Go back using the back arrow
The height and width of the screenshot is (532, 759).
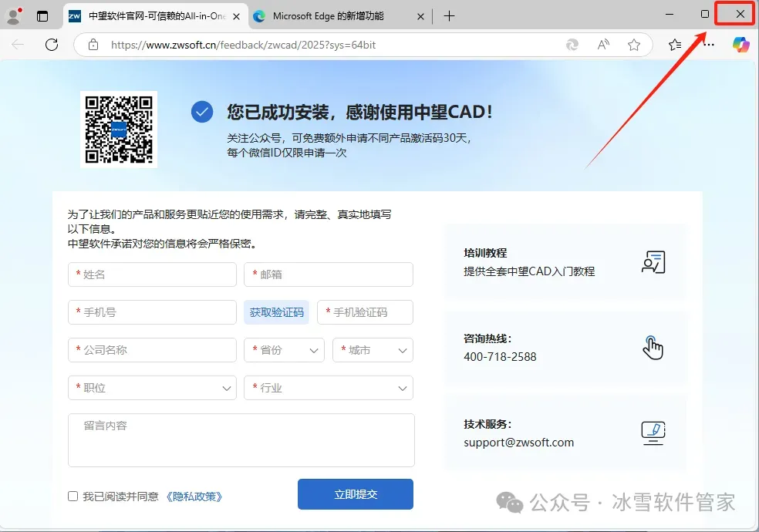pyautogui.click(x=18, y=45)
